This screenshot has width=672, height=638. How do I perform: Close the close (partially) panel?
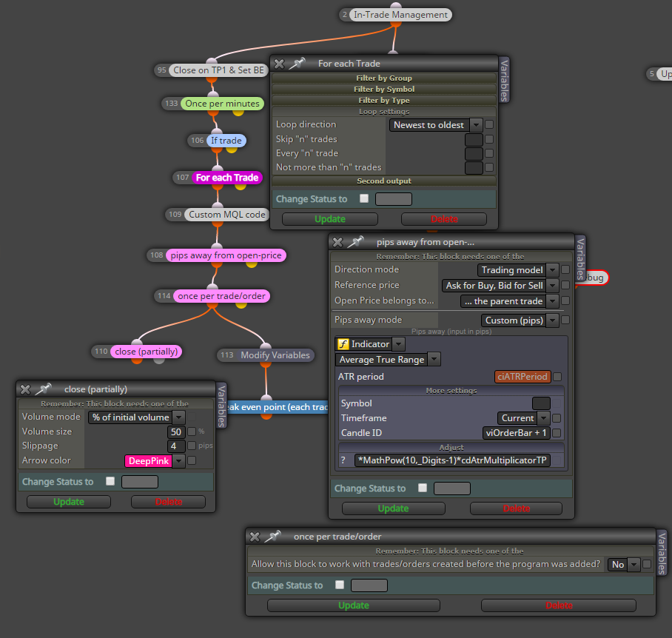pos(25,389)
